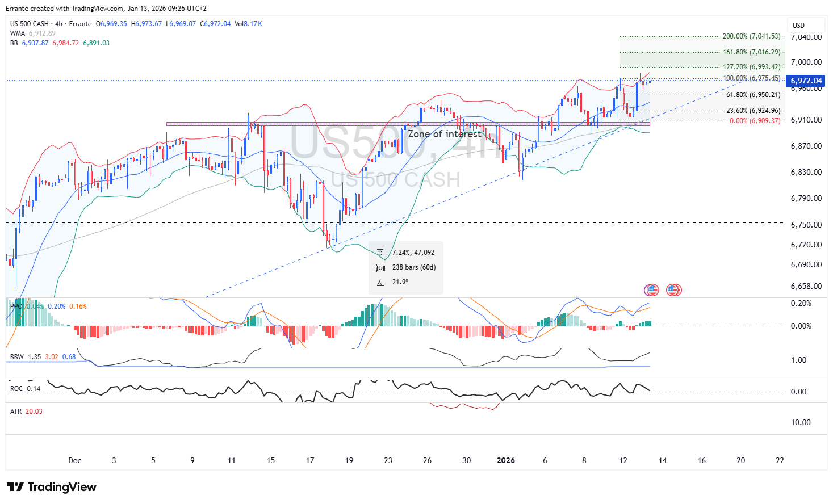Screen dimensions: 833x504
Task: Click the 200.00% Fibonacci level label
Action: click(751, 36)
